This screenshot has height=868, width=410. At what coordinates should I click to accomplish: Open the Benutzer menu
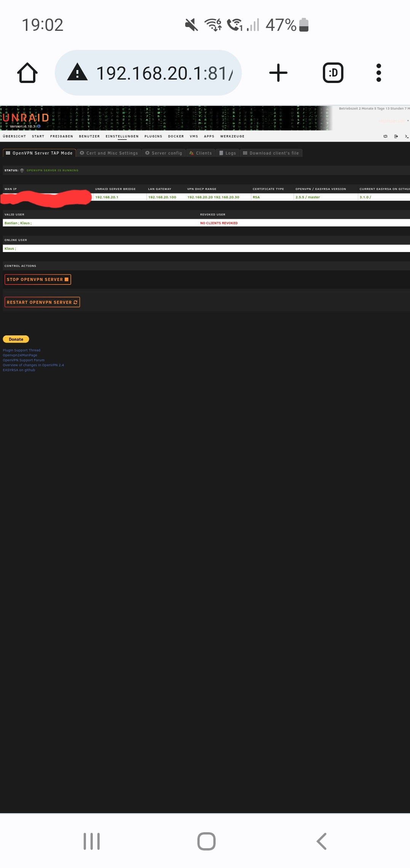[x=89, y=136]
